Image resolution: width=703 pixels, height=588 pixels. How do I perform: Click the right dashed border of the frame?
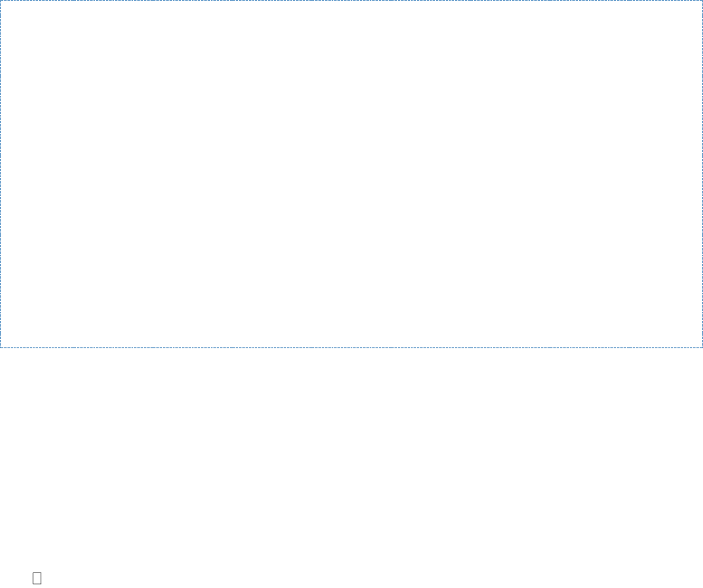tap(701, 174)
